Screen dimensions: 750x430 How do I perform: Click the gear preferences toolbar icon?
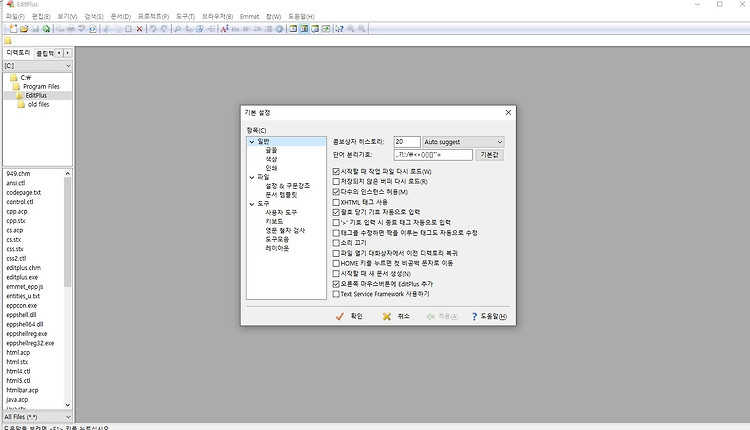(279, 29)
